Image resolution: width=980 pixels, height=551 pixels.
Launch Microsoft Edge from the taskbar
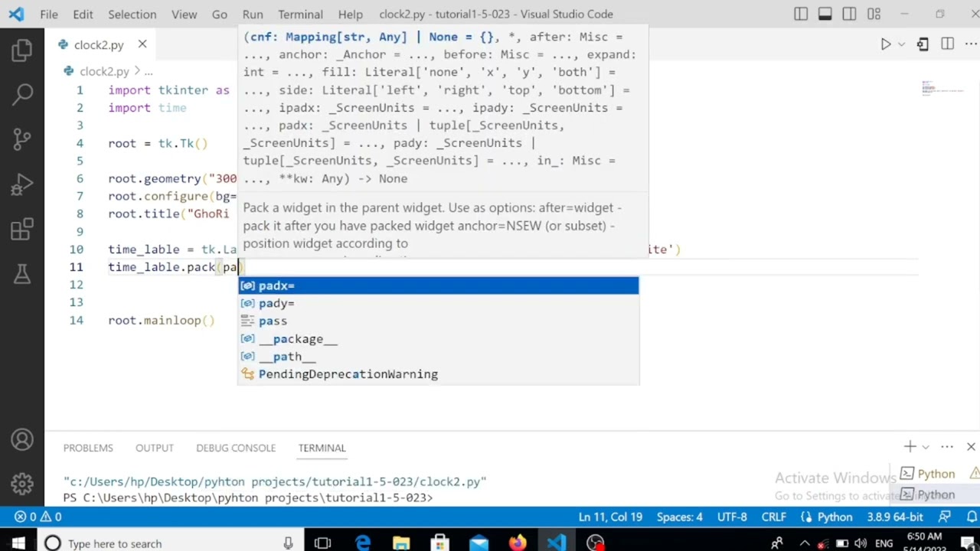point(362,543)
